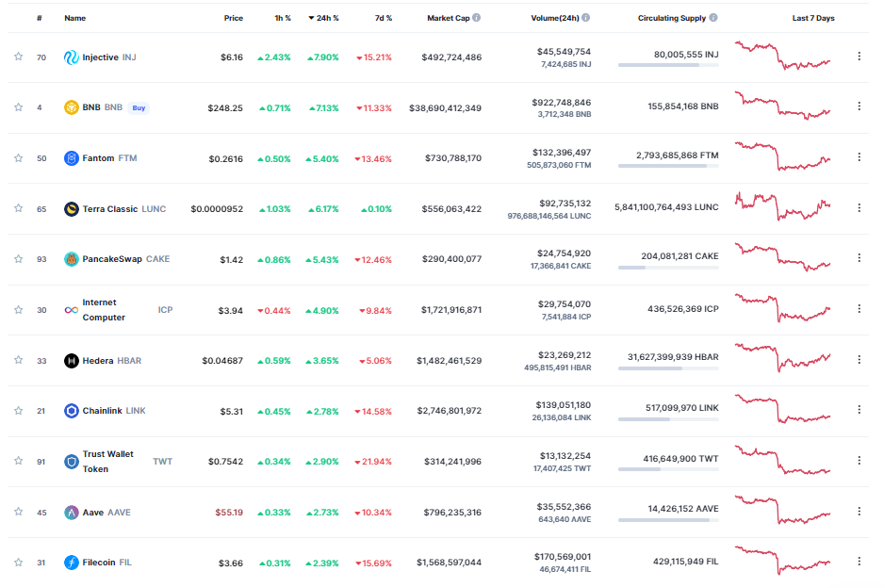This screenshot has height=588, width=884.
Task: Click the BNB coin logo icon
Action: [x=71, y=107]
